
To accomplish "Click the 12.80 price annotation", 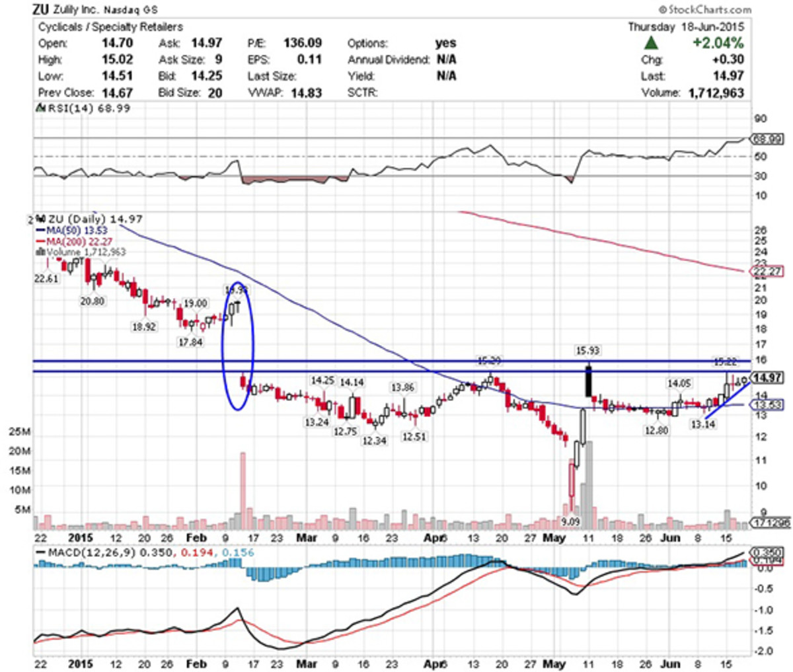I will pos(656,430).
